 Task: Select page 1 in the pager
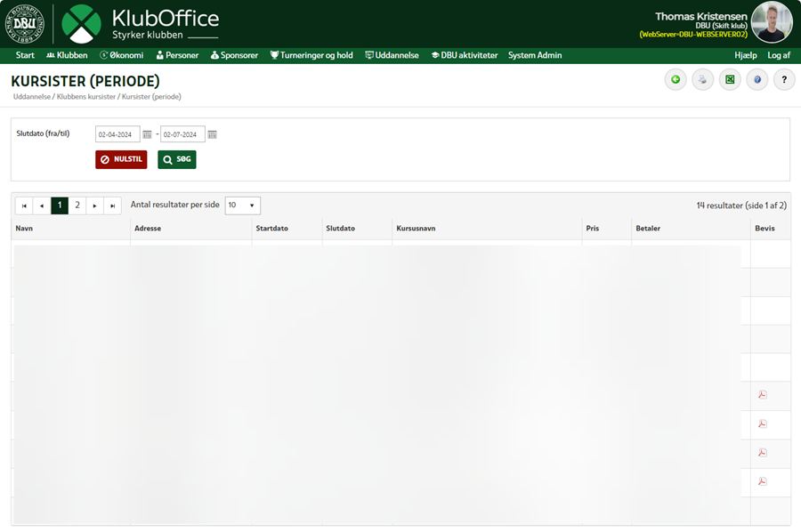point(60,206)
